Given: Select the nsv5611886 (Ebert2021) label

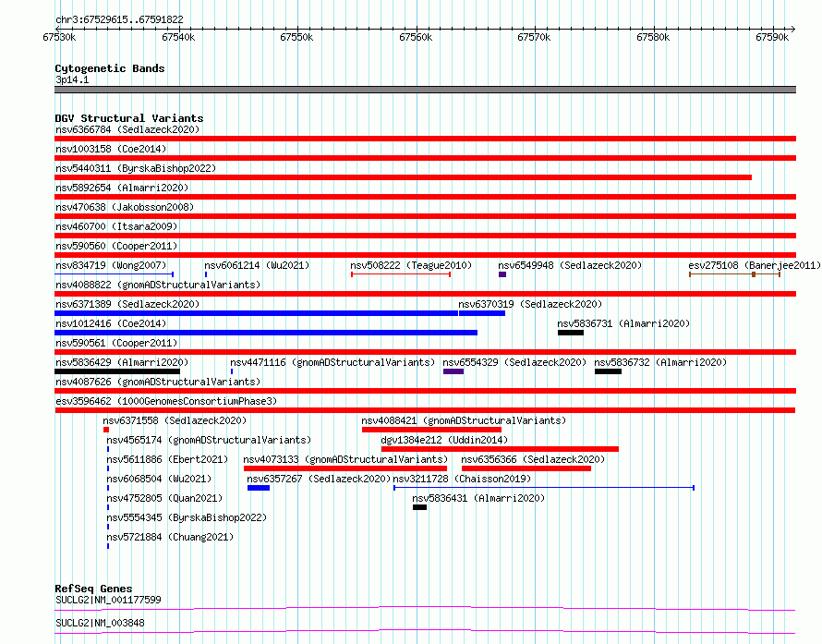Looking at the screenshot, I should pyautogui.click(x=167, y=459).
